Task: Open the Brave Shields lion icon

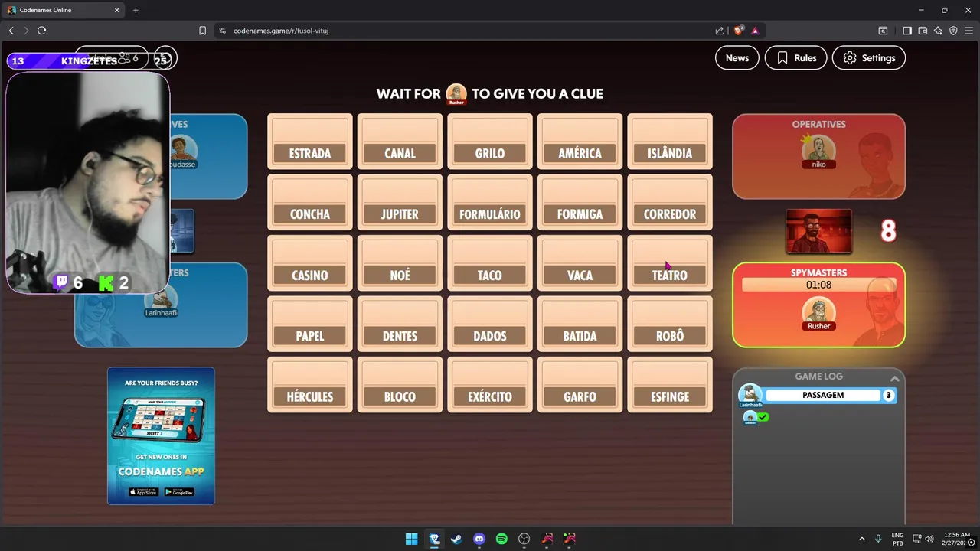Action: click(738, 31)
